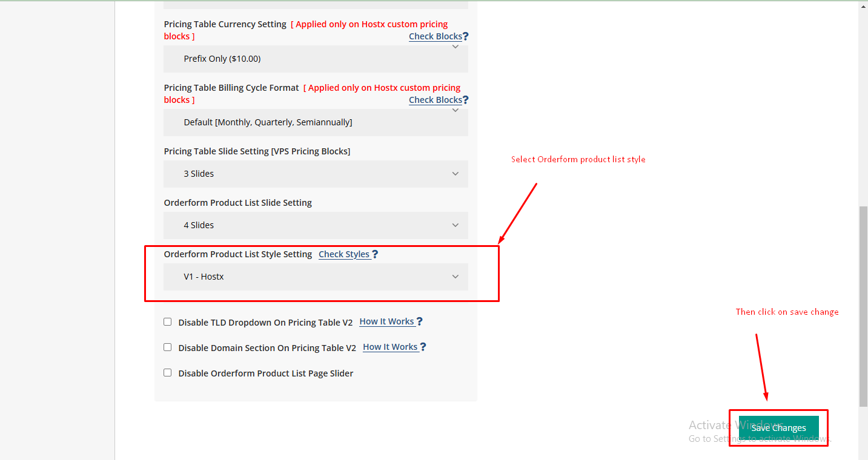The height and width of the screenshot is (460, 868).
Task: Check Disable Orderform Product List Page Slider
Action: pos(168,373)
